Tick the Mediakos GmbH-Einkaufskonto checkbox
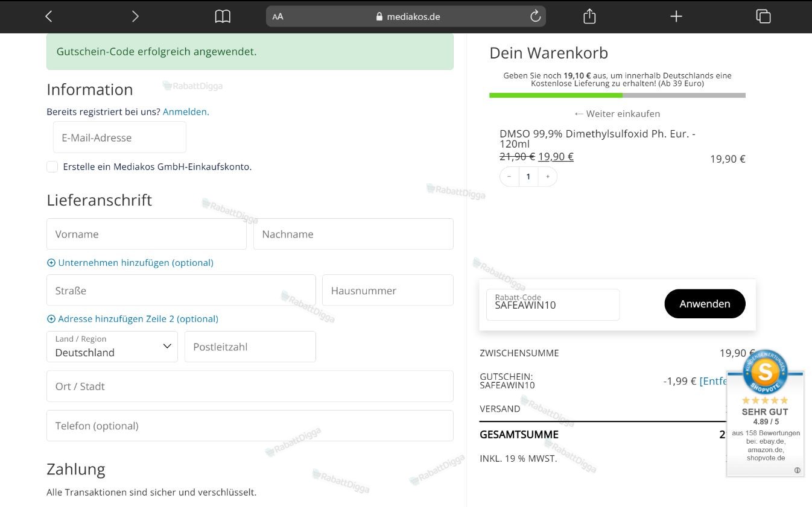This screenshot has height=507, width=812. 52,166
